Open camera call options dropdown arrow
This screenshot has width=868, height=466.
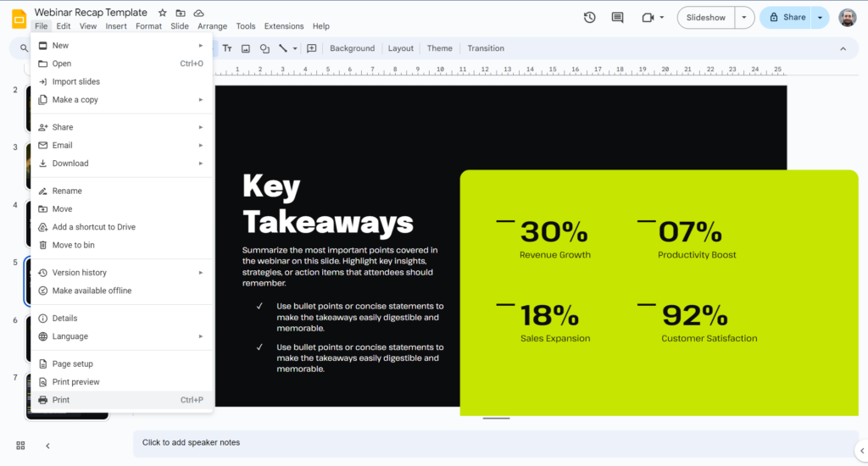pos(661,18)
